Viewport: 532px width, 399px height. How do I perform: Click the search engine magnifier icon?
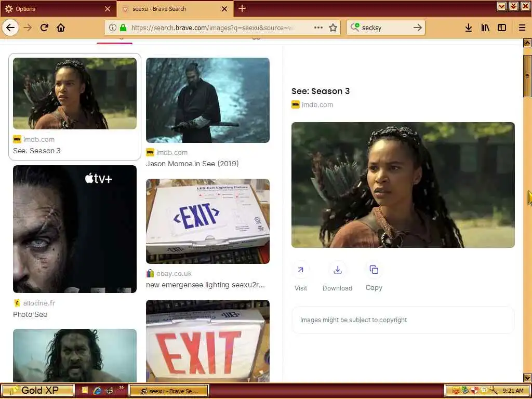click(x=355, y=27)
